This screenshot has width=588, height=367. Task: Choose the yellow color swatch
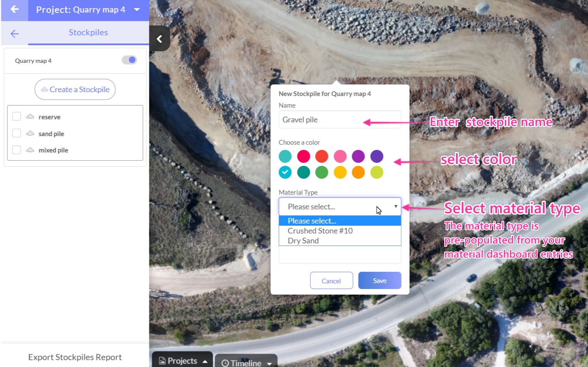(x=340, y=172)
